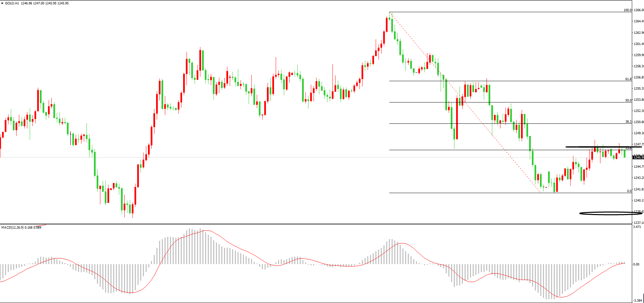
Task: Click the 0.00 level on MACD scale
Action: coord(636,264)
